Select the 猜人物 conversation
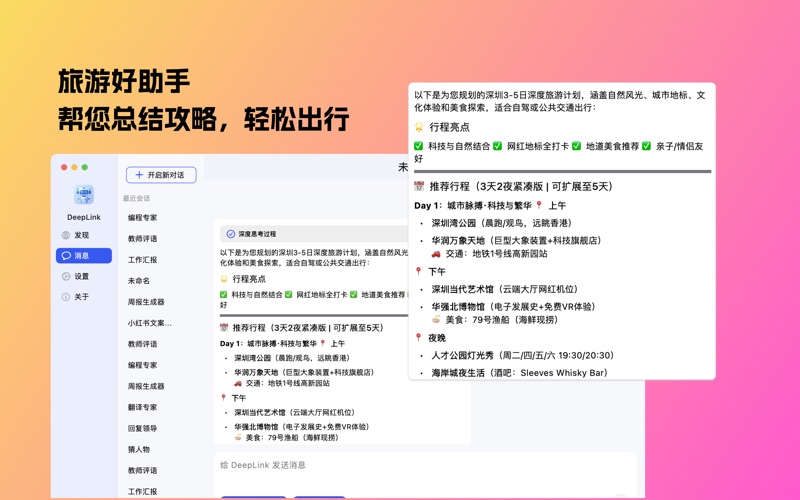Screen dimensions: 800x500 139,449
